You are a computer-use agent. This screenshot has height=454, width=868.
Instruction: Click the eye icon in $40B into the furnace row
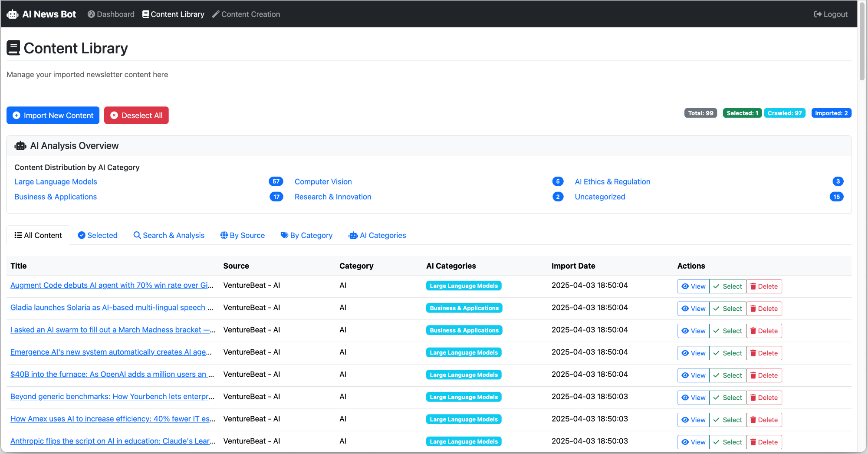(685, 375)
